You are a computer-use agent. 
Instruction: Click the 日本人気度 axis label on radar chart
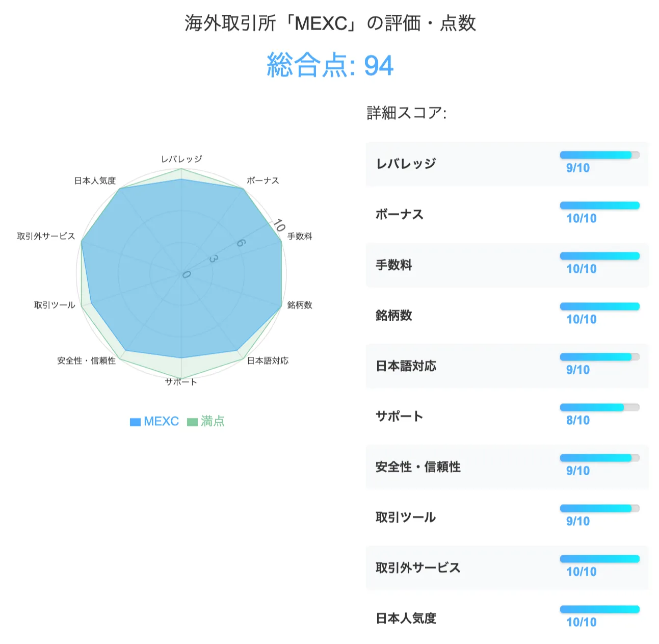(x=95, y=181)
